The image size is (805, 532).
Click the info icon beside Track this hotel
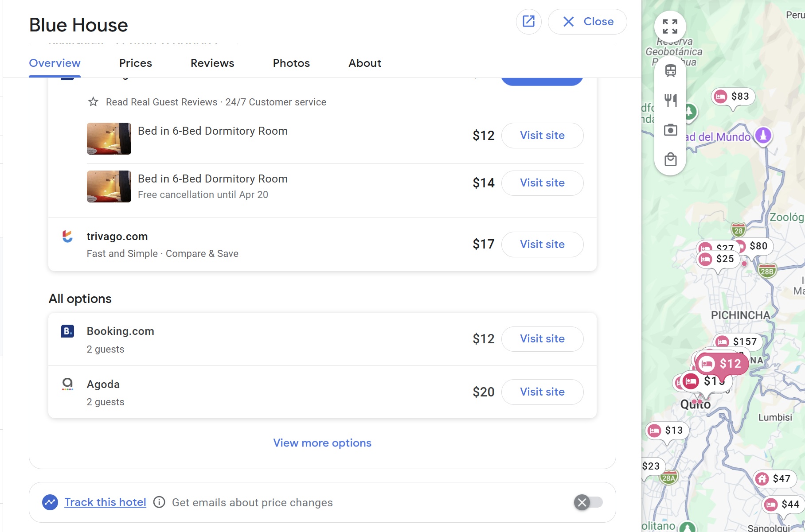tap(159, 502)
